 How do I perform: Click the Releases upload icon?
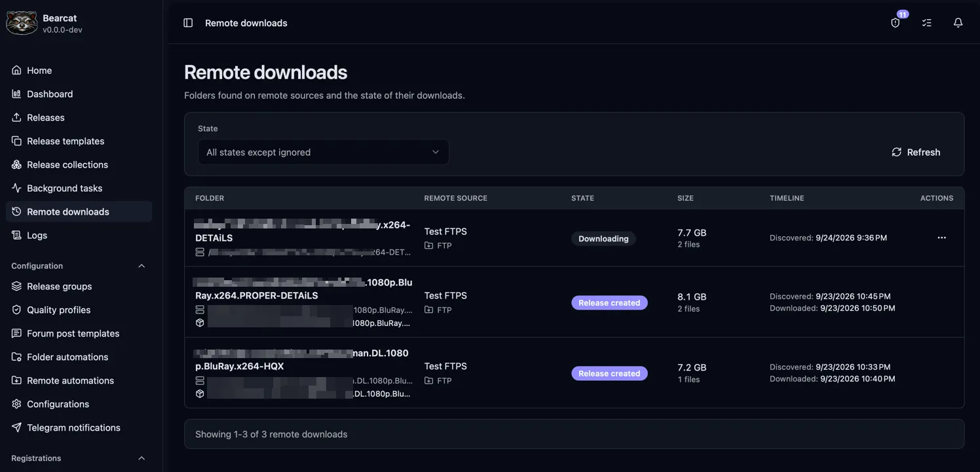tap(17, 117)
